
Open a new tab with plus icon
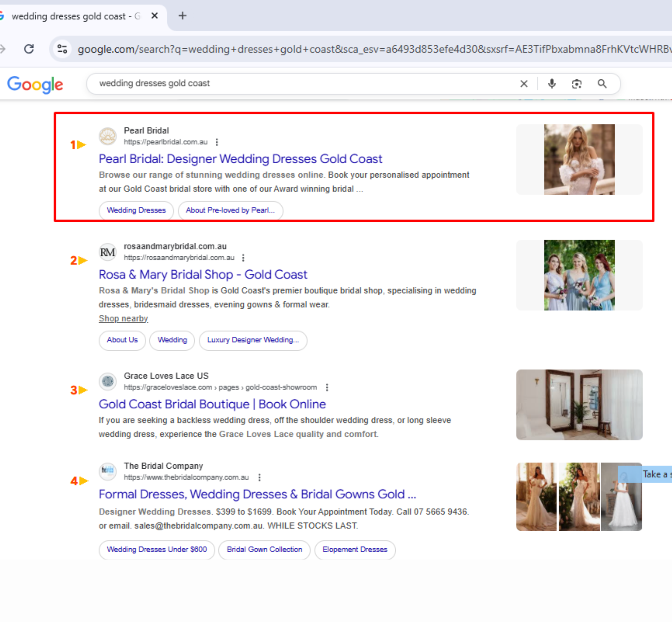(x=182, y=16)
